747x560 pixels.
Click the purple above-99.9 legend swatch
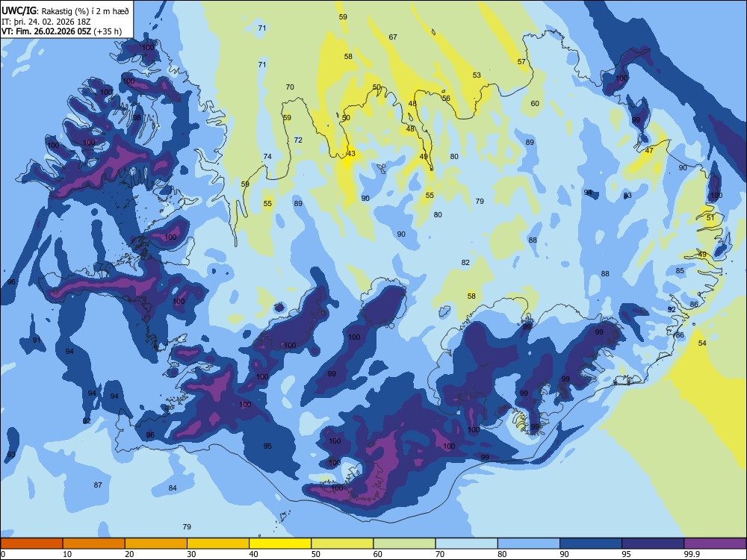click(x=715, y=544)
